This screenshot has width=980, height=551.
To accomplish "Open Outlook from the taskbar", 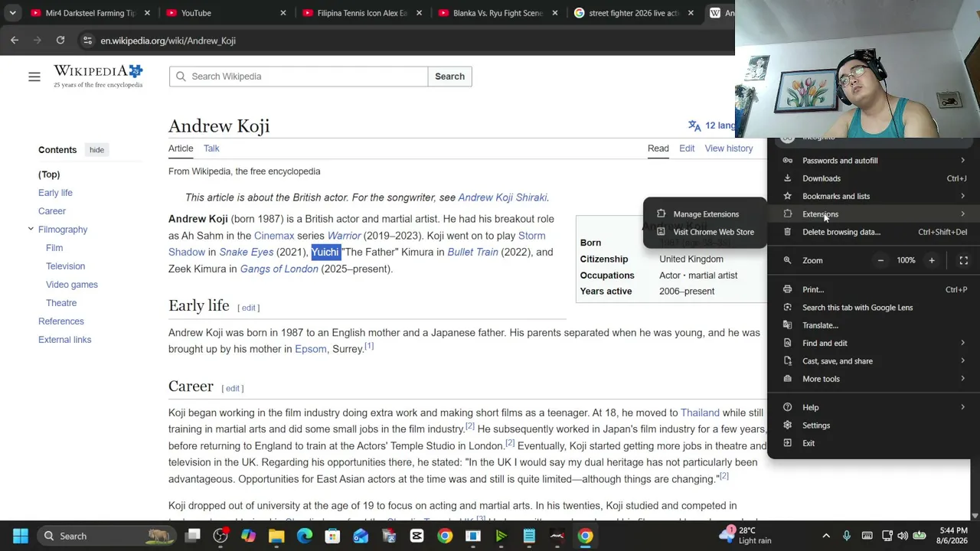I will (361, 536).
